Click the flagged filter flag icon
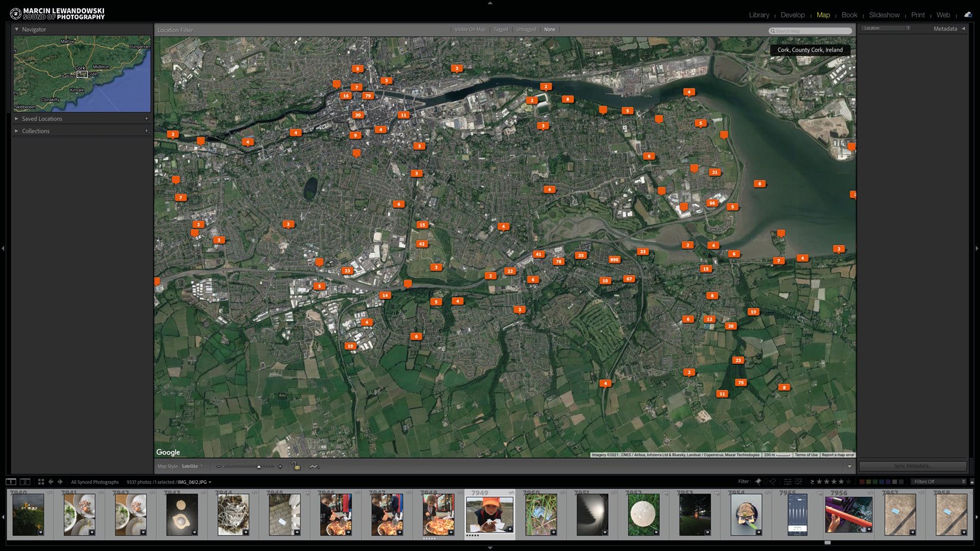This screenshot has width=980, height=551. [x=758, y=482]
